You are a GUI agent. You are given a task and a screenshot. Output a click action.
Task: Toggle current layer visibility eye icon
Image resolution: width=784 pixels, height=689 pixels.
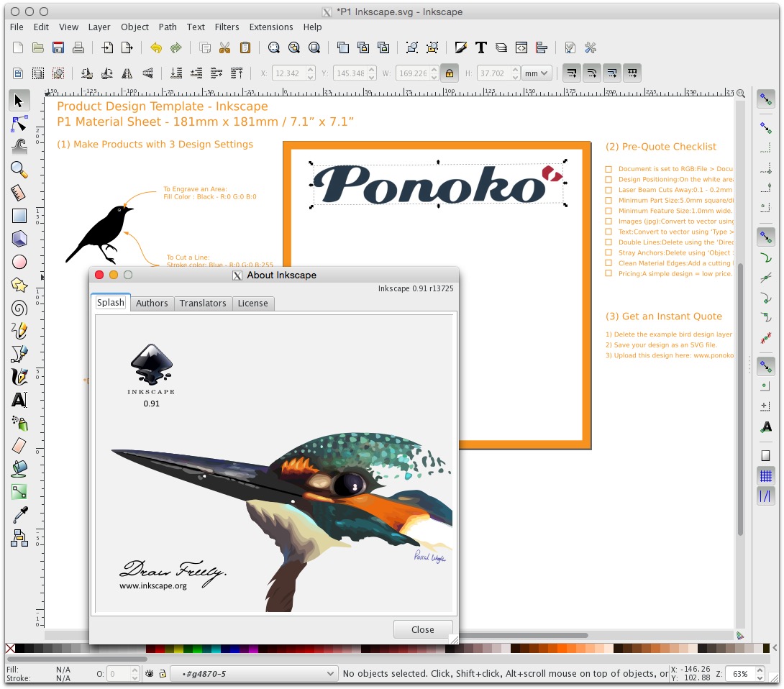pos(150,674)
